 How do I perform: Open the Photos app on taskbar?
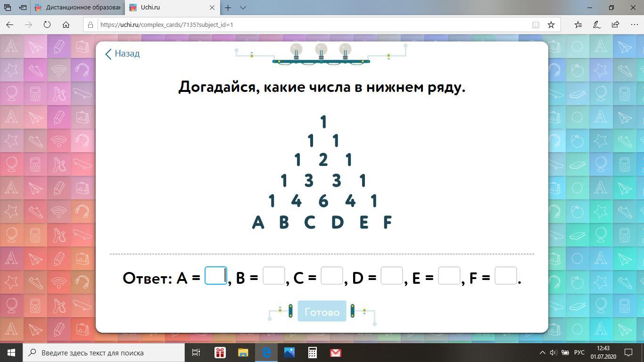289,353
